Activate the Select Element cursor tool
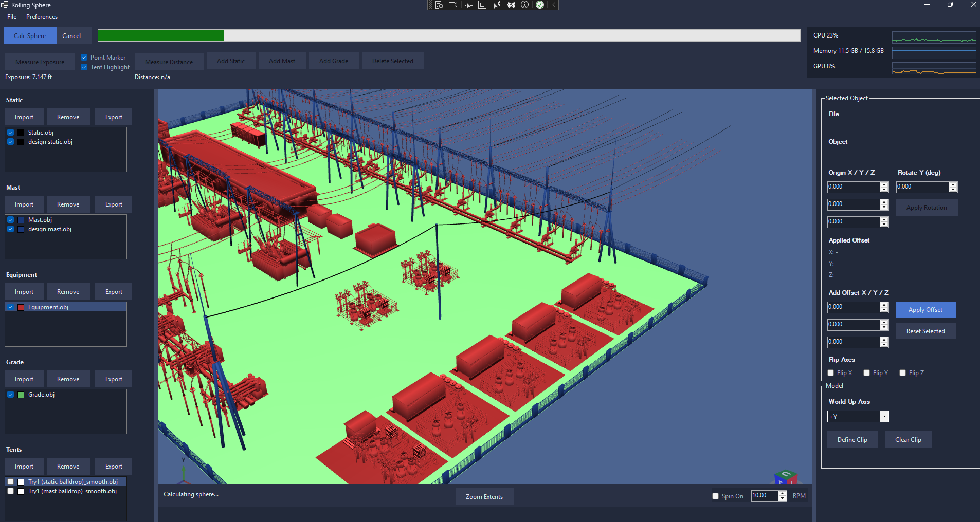980x522 pixels. click(x=468, y=5)
